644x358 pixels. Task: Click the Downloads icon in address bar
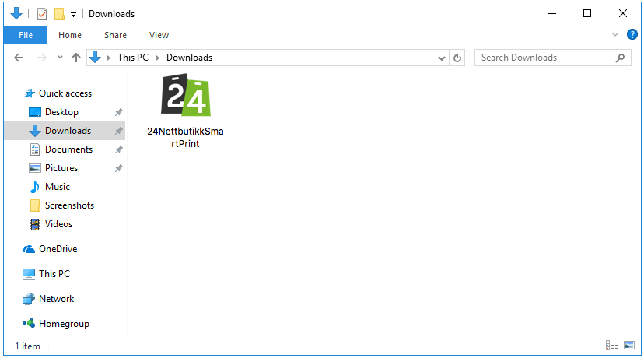[x=95, y=57]
